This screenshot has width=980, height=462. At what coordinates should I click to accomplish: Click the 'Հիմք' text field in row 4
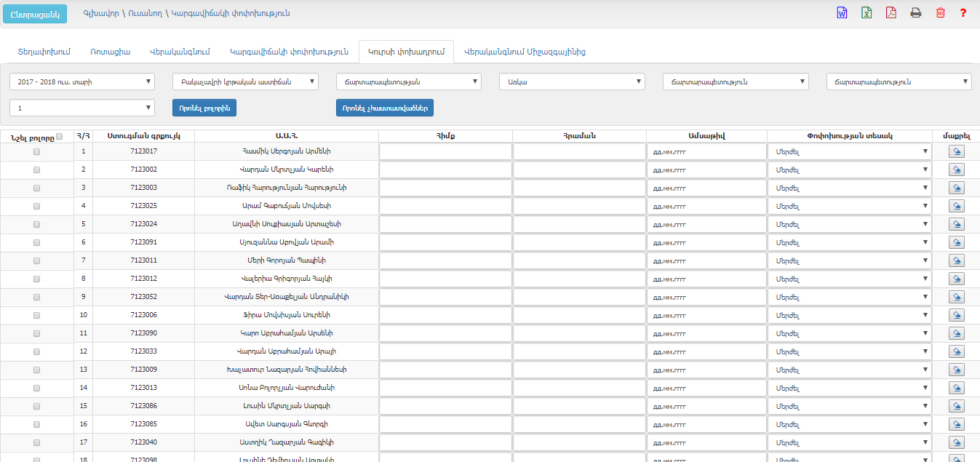(x=445, y=206)
